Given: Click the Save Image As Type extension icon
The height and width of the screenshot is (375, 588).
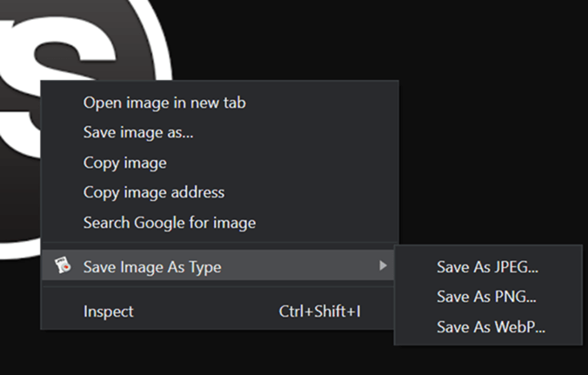Looking at the screenshot, I should coord(63,265).
